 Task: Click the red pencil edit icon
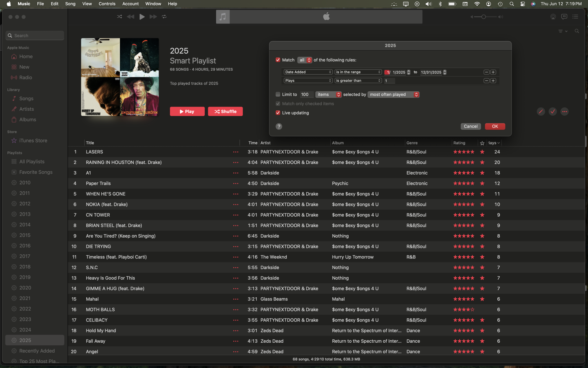(541, 112)
